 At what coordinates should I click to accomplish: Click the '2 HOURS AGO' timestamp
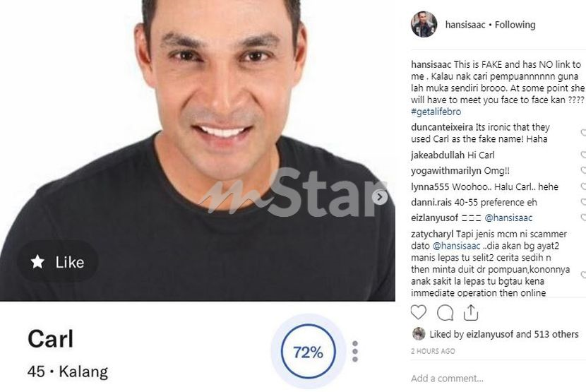tap(433, 351)
